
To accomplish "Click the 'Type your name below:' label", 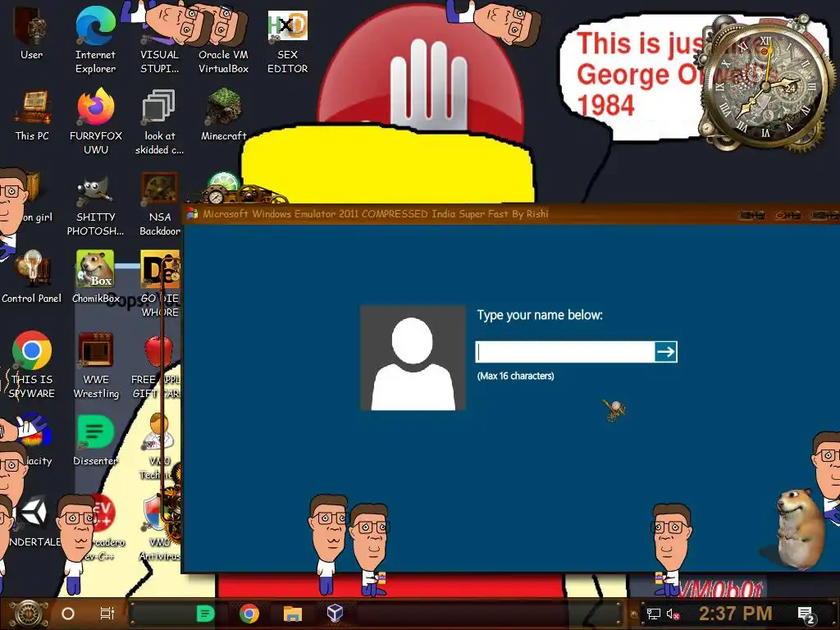I will click(540, 315).
